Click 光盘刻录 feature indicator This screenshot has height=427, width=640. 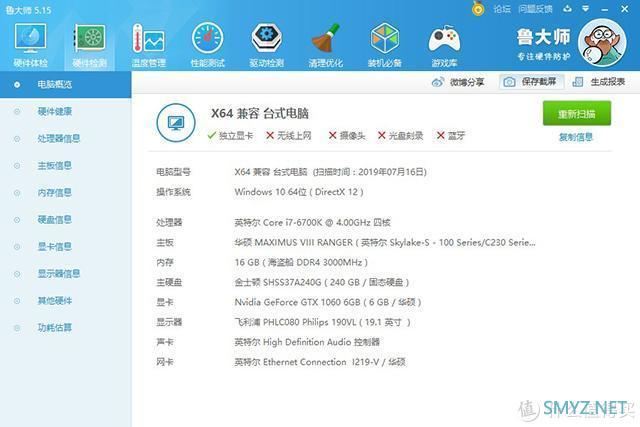400,136
